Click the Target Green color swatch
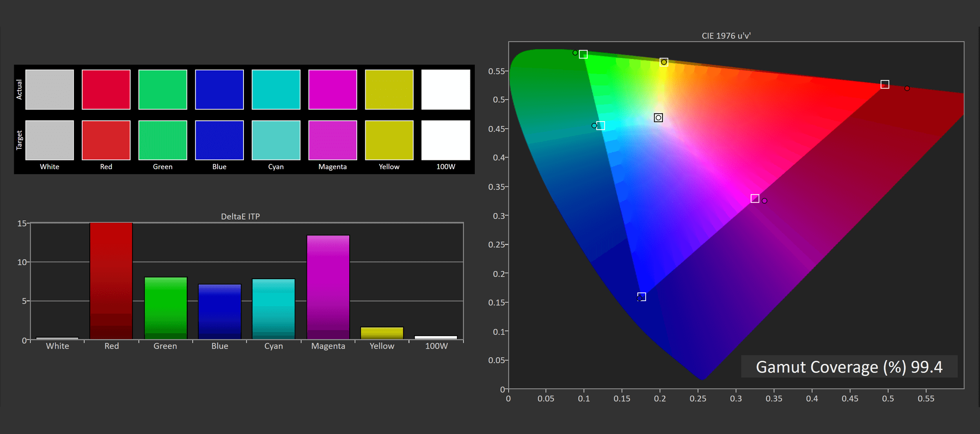980x434 pixels. click(163, 140)
